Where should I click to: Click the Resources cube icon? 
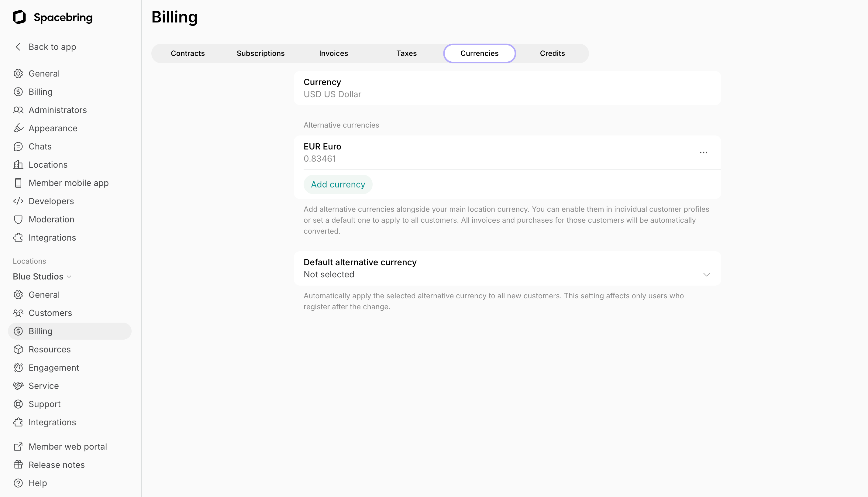pos(18,350)
